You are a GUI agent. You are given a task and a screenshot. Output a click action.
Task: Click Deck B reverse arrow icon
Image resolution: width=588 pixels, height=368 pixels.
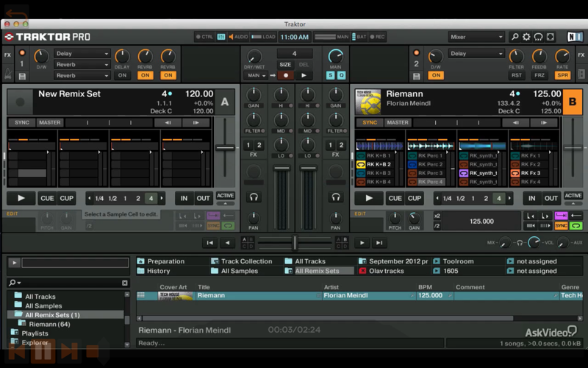pos(576,216)
